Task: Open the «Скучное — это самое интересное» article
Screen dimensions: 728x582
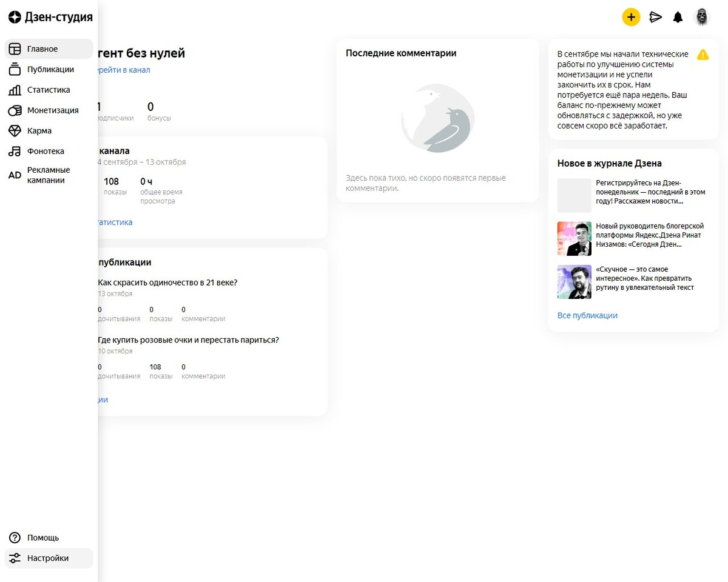Action: (x=645, y=278)
